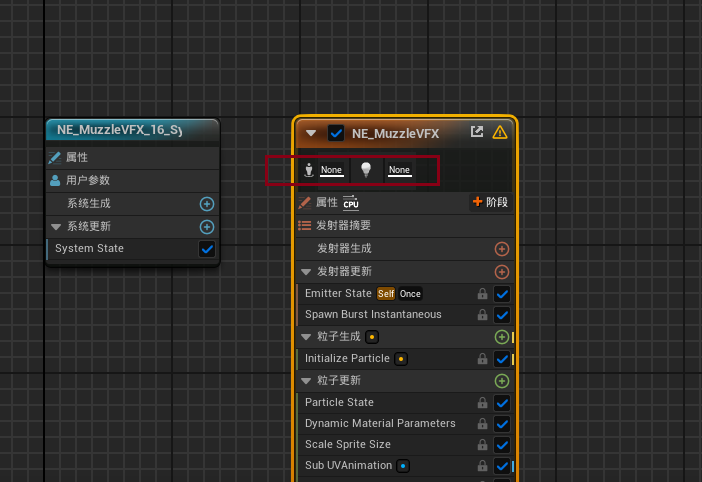Add module to 系统更新 with plus icon
Image resolution: width=702 pixels, height=482 pixels.
[206, 227]
